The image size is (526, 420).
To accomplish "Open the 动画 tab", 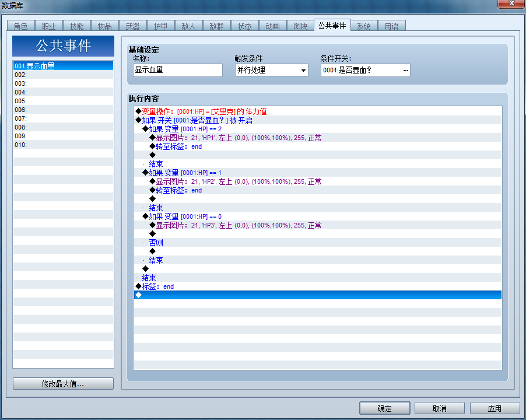I will 272,26.
